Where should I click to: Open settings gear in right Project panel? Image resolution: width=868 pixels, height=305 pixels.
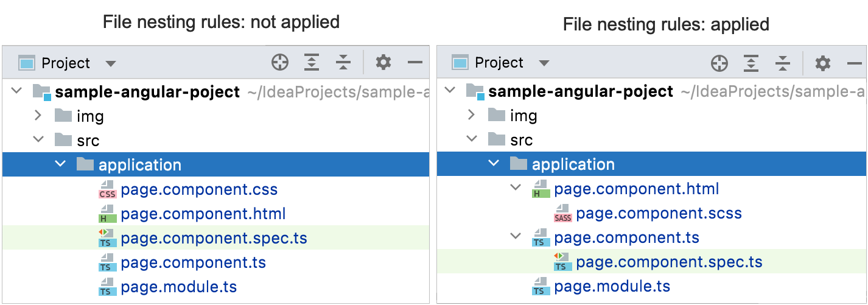tap(822, 63)
